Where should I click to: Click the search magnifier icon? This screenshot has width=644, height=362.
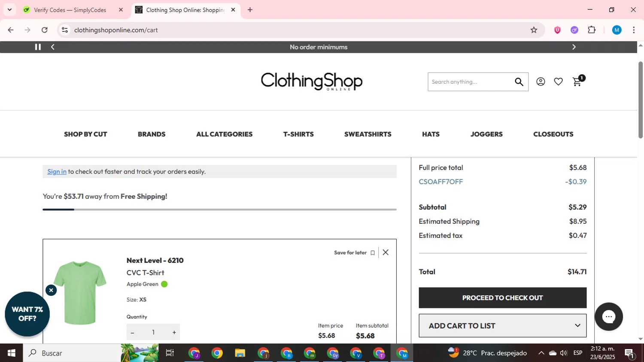tap(519, 82)
